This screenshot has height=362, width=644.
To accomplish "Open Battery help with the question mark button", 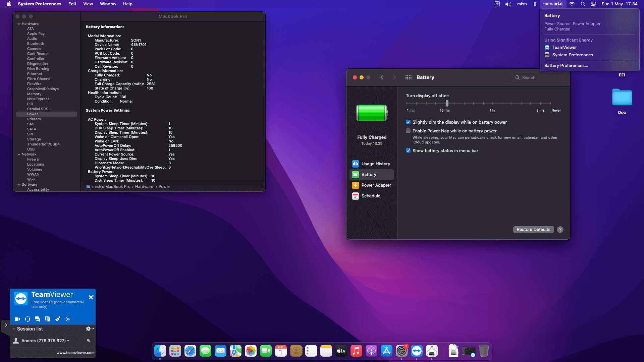I will point(560,229).
